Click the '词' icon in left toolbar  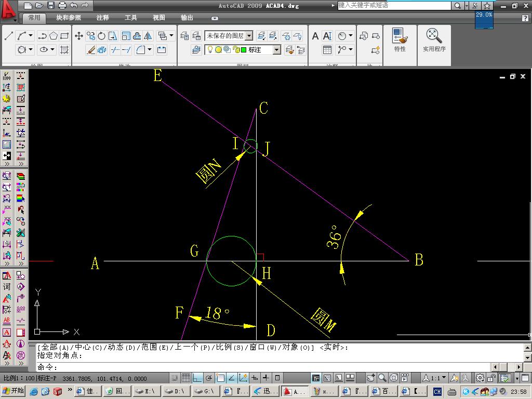tap(6, 287)
